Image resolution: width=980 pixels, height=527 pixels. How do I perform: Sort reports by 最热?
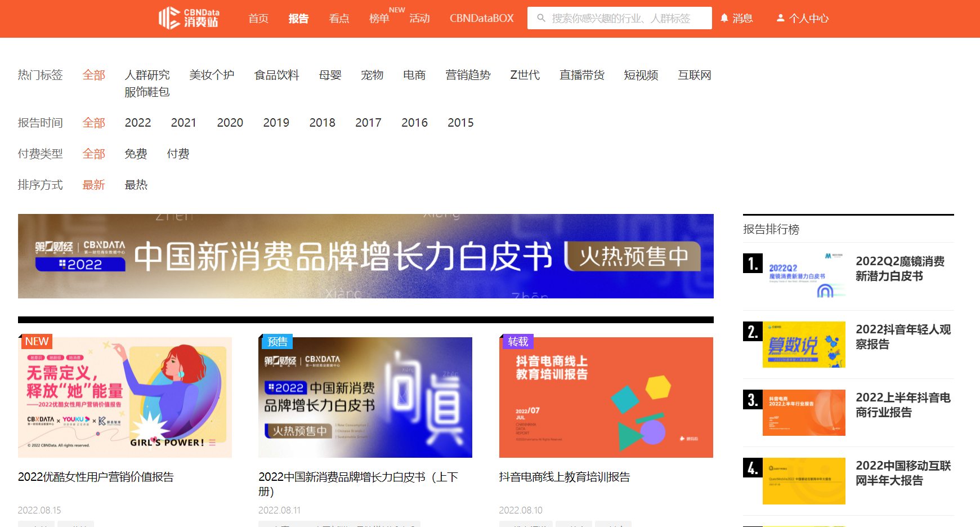(136, 185)
